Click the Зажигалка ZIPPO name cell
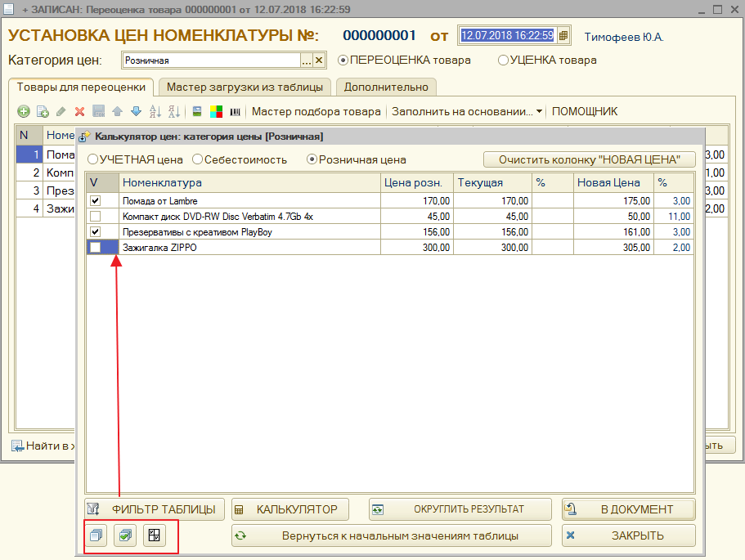This screenshot has width=745, height=560. 249,248
